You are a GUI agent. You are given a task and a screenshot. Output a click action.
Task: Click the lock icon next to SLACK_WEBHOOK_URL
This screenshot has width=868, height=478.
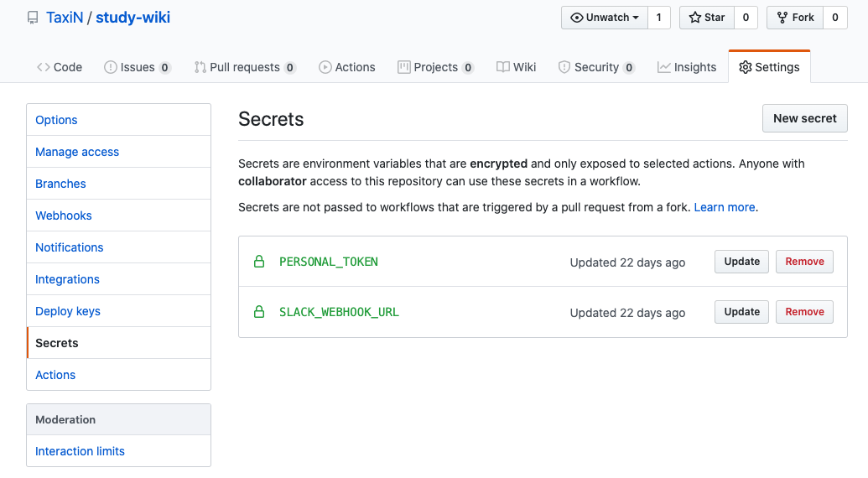[x=259, y=312]
